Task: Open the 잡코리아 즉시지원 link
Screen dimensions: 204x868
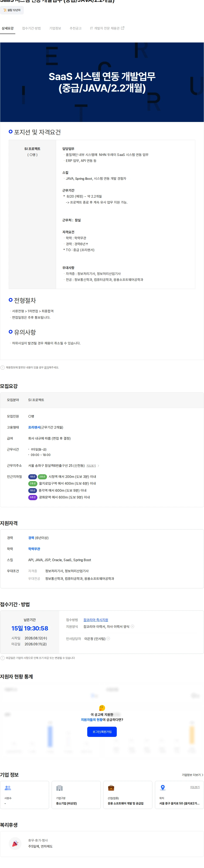Action: pyautogui.click(x=96, y=620)
